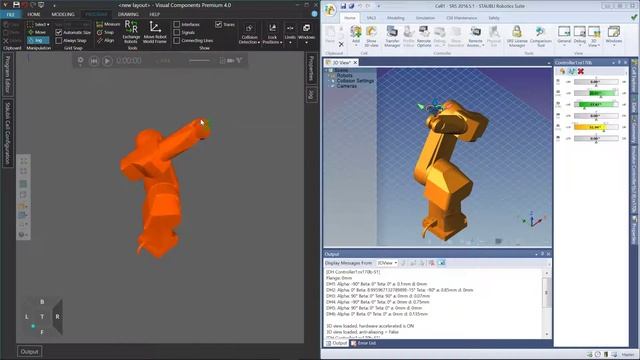Open Remote Options in Staubli ribbon
Viewport: 640px width, 360px height.
[x=424, y=36]
